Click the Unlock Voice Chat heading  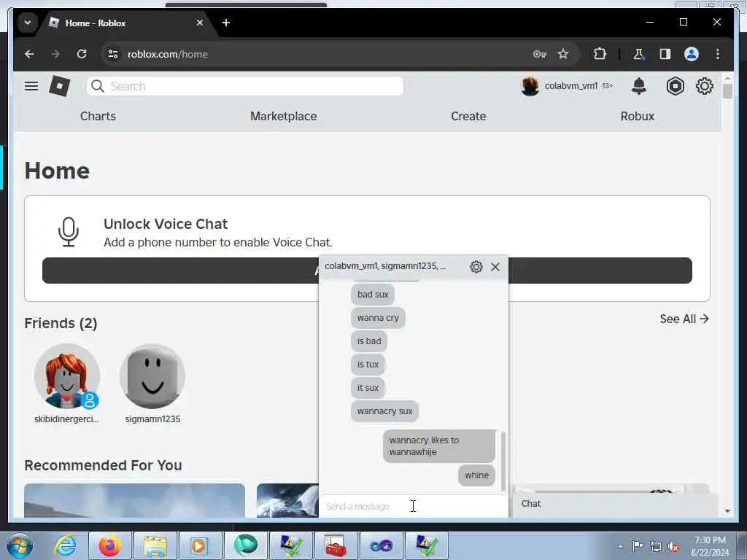[166, 224]
